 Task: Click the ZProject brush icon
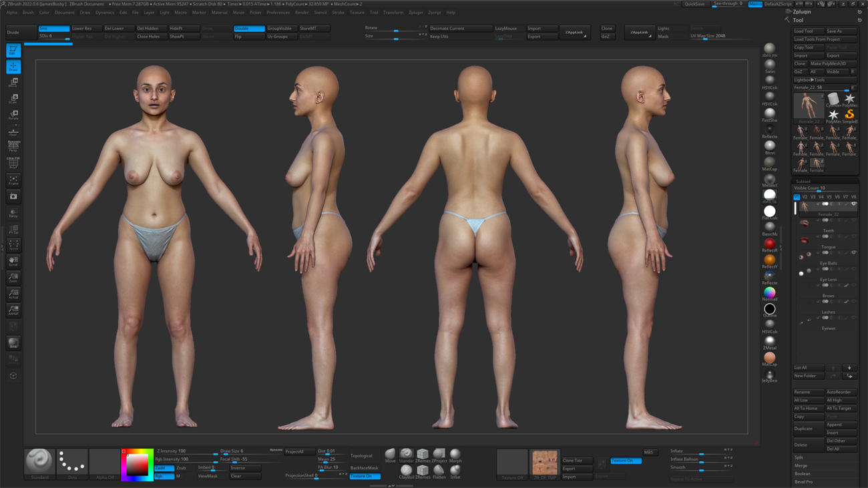(439, 456)
